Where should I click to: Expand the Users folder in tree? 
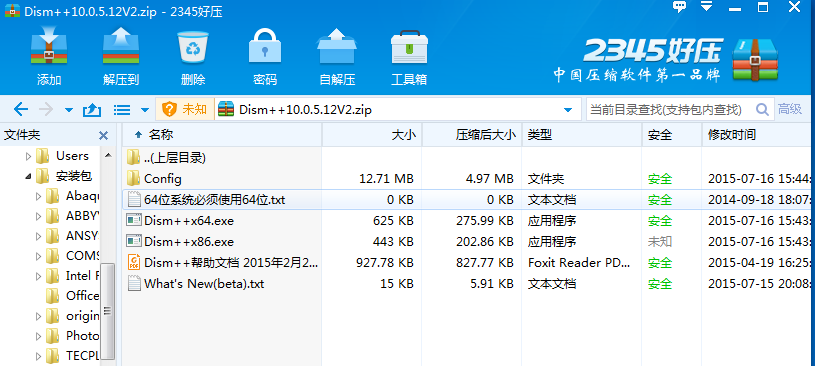29,156
